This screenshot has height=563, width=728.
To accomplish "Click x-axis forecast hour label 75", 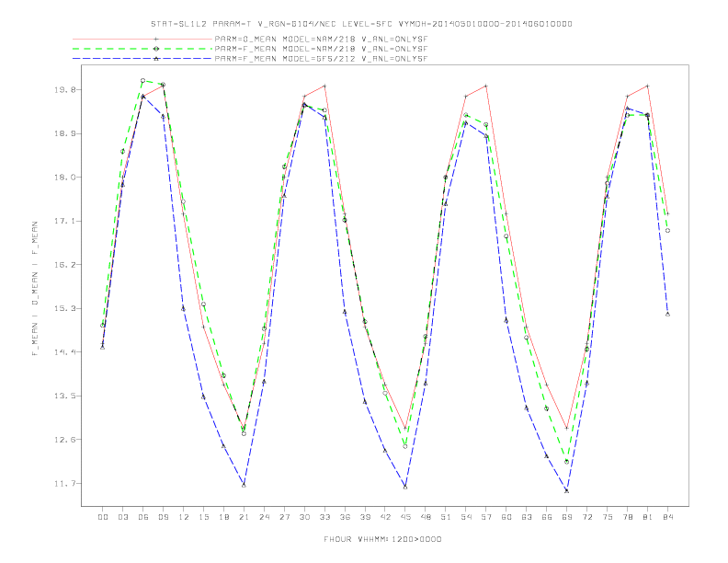I will [608, 517].
